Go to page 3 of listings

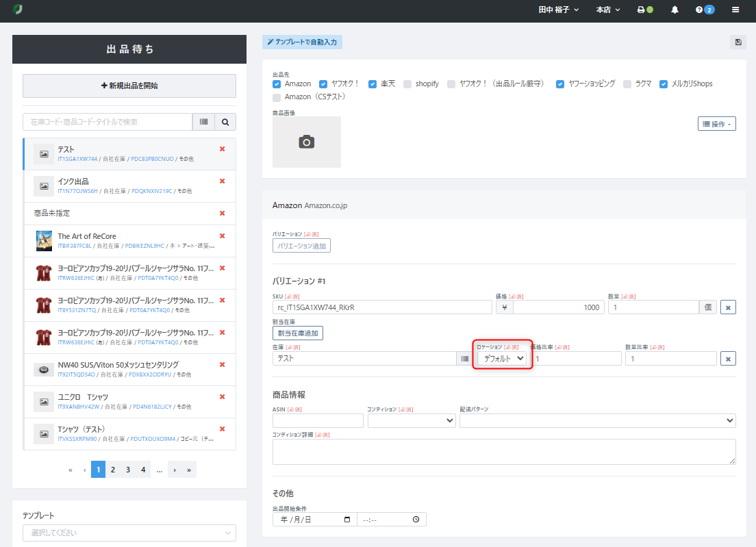[x=128, y=470]
